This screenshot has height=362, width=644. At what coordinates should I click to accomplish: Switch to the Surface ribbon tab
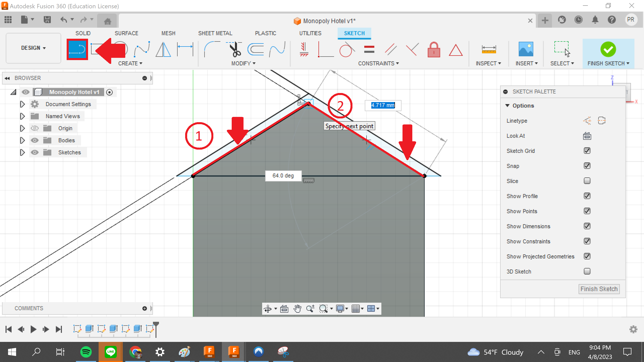(127, 33)
